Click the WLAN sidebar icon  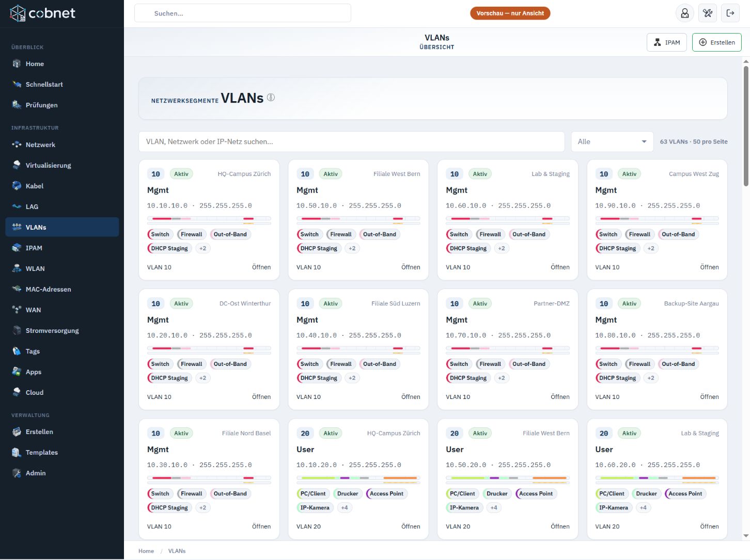[17, 269]
